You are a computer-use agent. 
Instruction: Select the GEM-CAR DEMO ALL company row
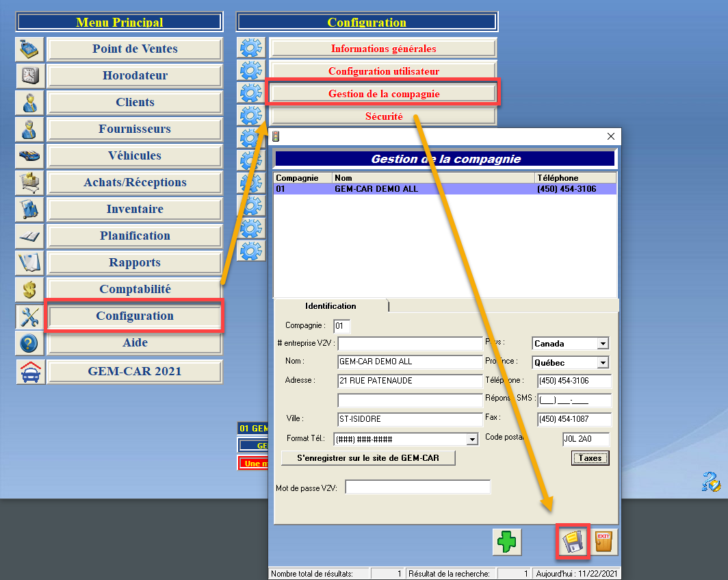(x=445, y=189)
